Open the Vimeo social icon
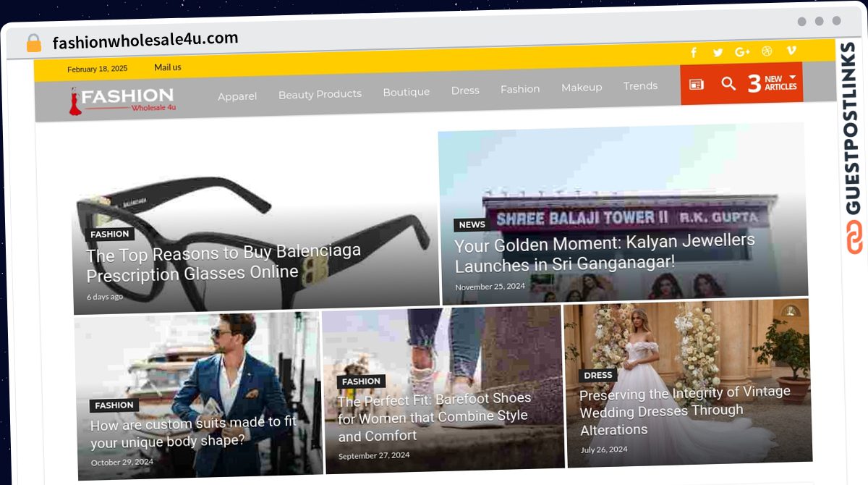The height and width of the screenshot is (485, 868). click(791, 50)
